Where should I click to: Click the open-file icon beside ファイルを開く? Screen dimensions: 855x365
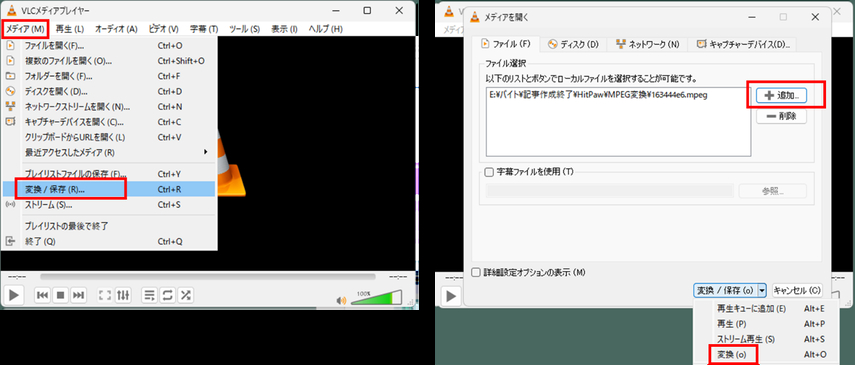point(10,45)
